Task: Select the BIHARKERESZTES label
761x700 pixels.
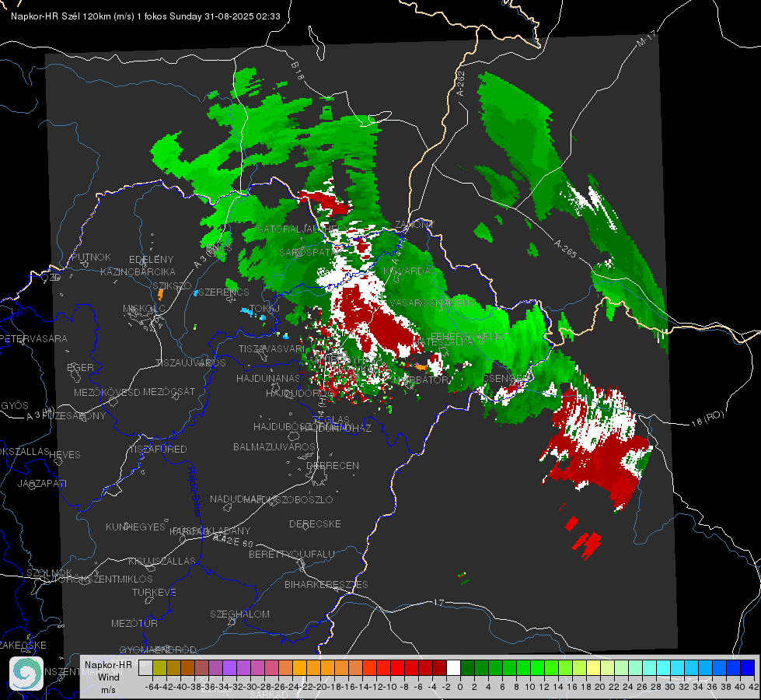Action: pyautogui.click(x=326, y=584)
